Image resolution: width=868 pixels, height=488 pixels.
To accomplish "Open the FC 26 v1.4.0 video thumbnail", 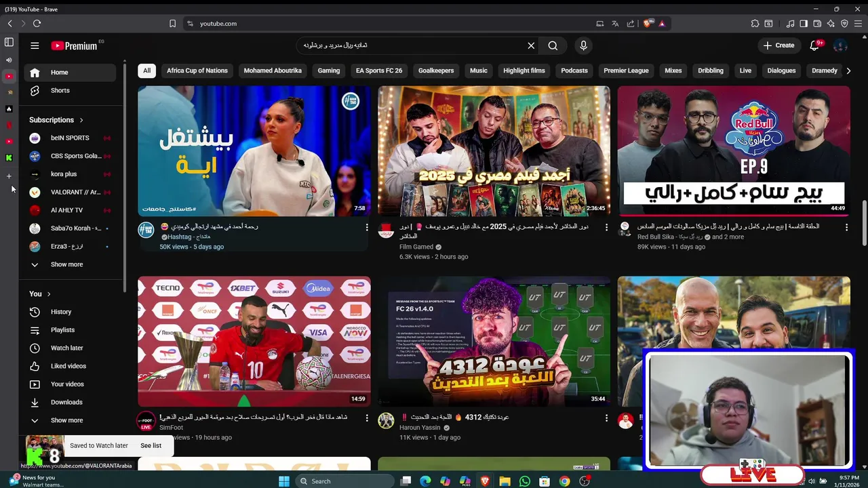I will (494, 342).
